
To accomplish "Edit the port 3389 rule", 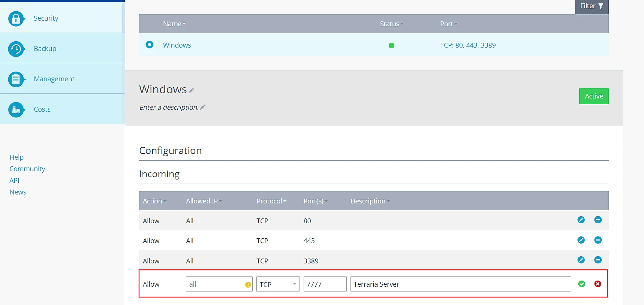I will pos(581,260).
